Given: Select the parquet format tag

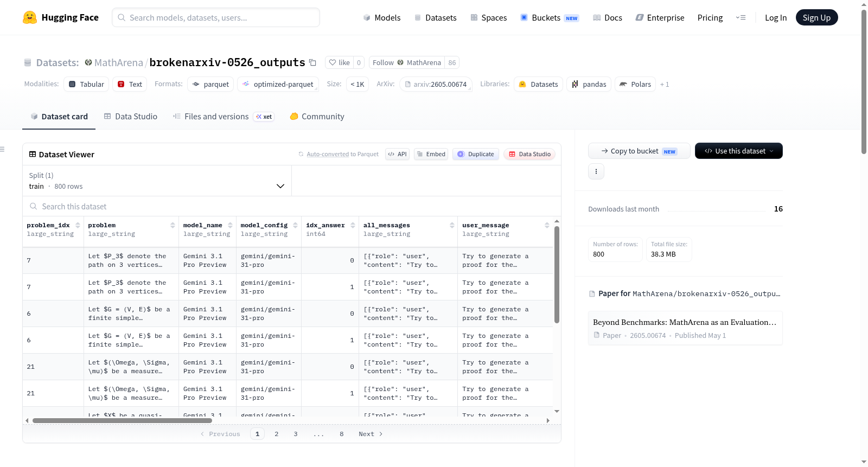Looking at the screenshot, I should click(210, 84).
